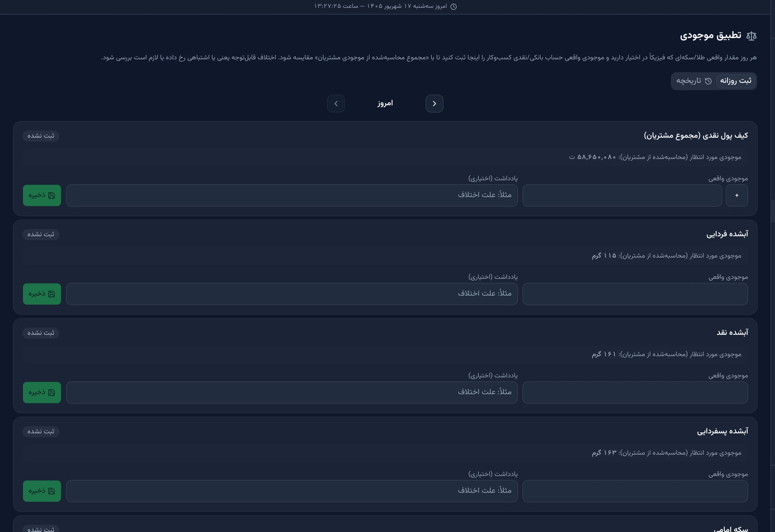Focus the موجودی واقعی field for cash wallet
The height and width of the screenshot is (532, 775).
tap(622, 195)
